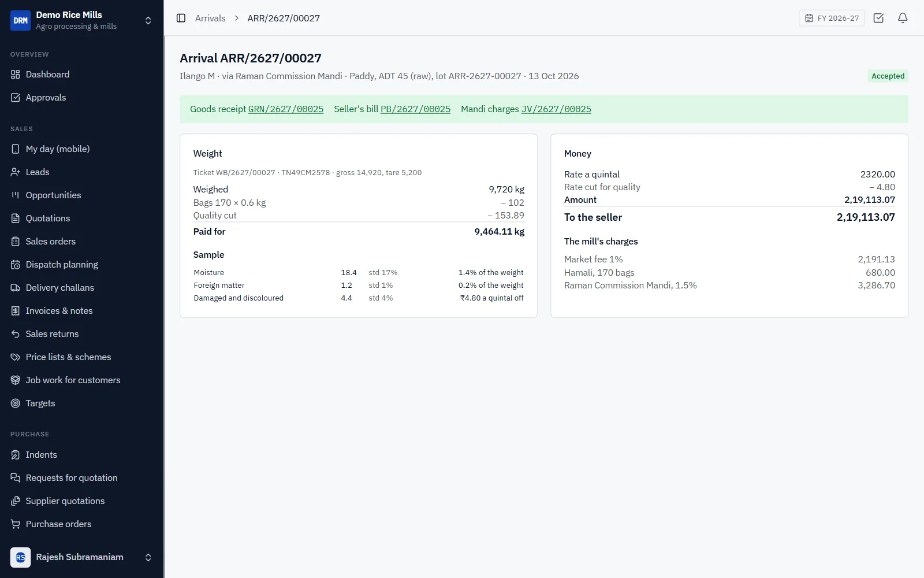Viewport: 924px width, 578px height.
Task: Open Sales returns in the sidebar
Action: [81, 334]
